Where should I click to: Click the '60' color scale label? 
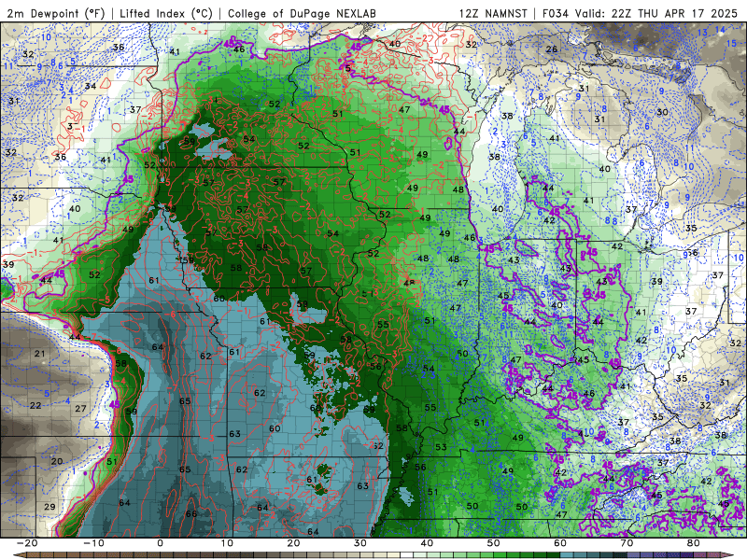pos(560,543)
